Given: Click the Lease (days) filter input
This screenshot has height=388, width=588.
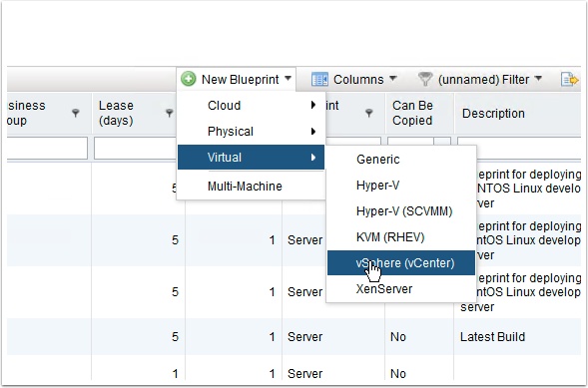Looking at the screenshot, I should click(136, 148).
